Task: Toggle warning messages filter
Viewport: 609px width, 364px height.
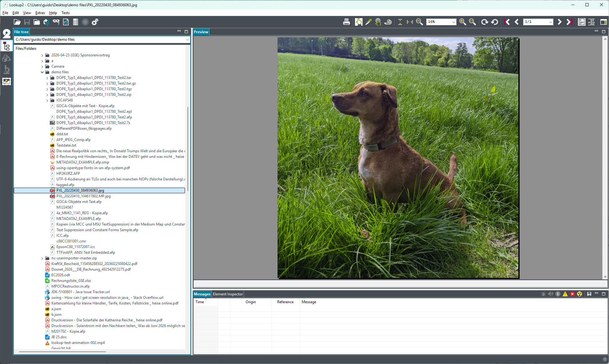Action: pos(565,294)
